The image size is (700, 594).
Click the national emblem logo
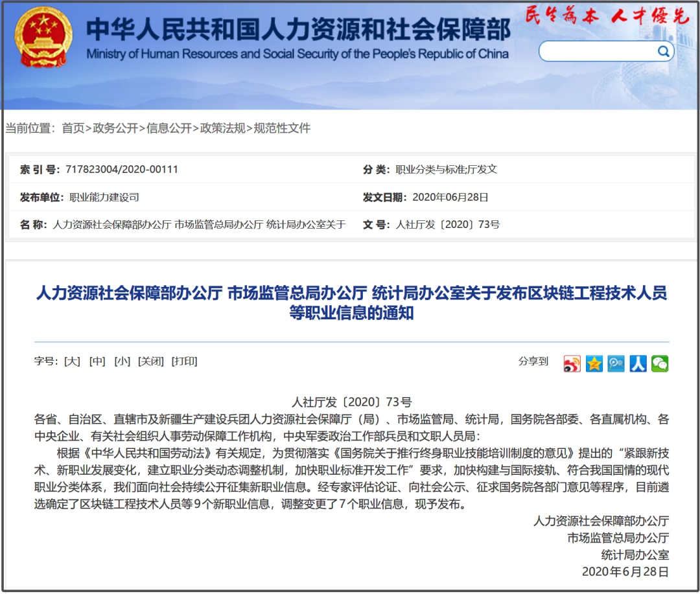[x=43, y=37]
